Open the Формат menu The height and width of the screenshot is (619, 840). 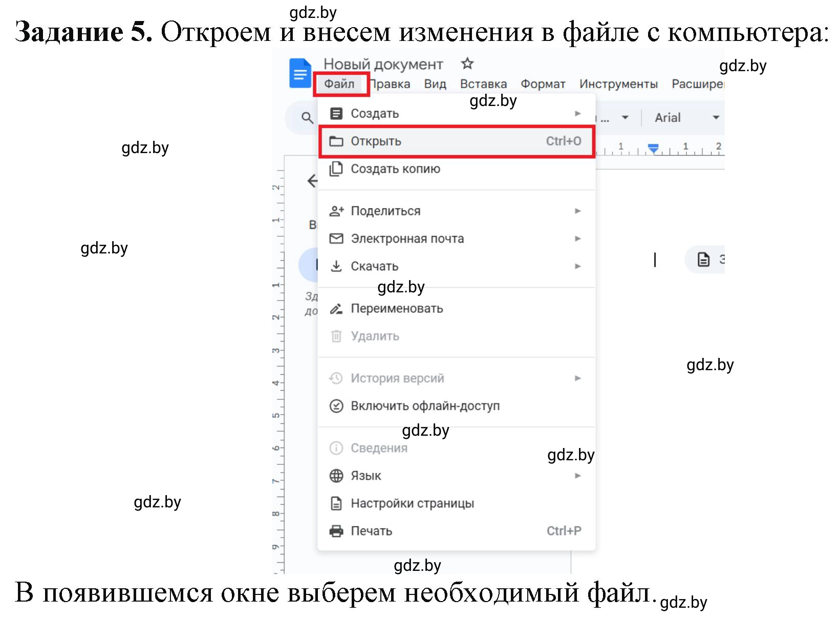click(543, 84)
